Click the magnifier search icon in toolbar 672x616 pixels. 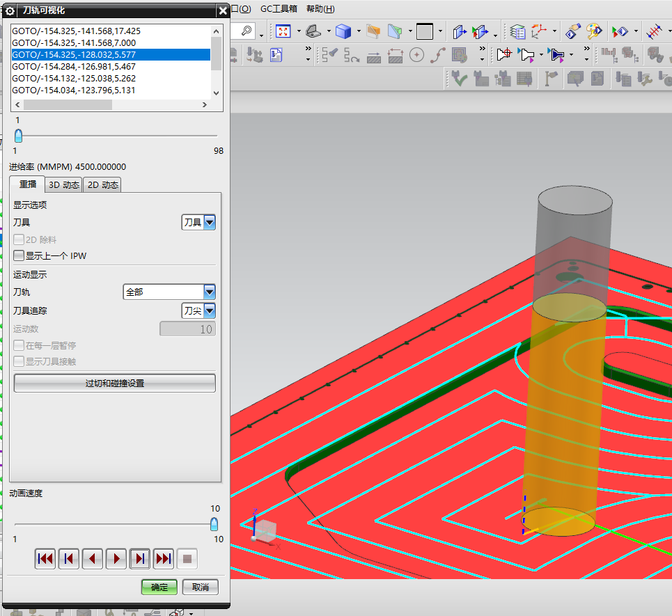click(x=247, y=31)
